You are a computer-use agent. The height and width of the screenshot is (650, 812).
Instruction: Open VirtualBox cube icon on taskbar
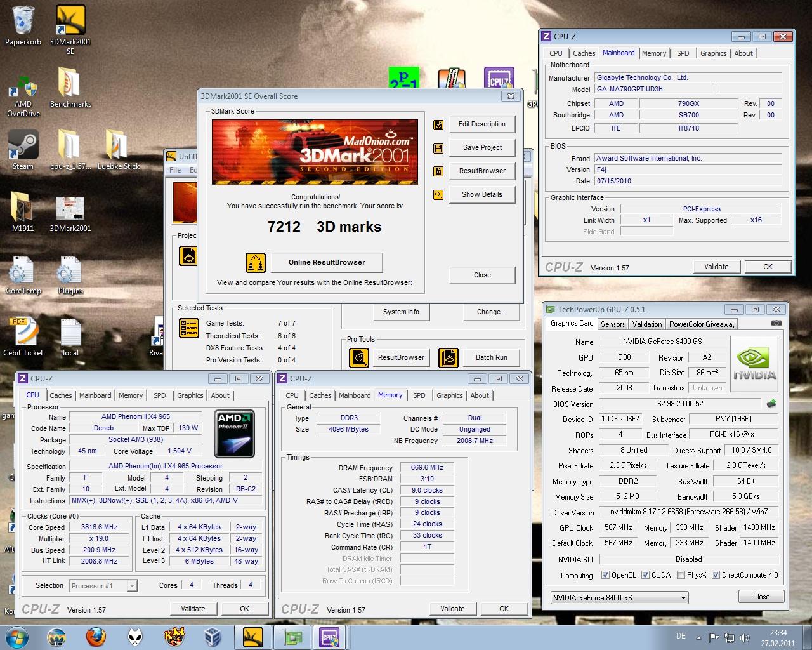(213, 636)
